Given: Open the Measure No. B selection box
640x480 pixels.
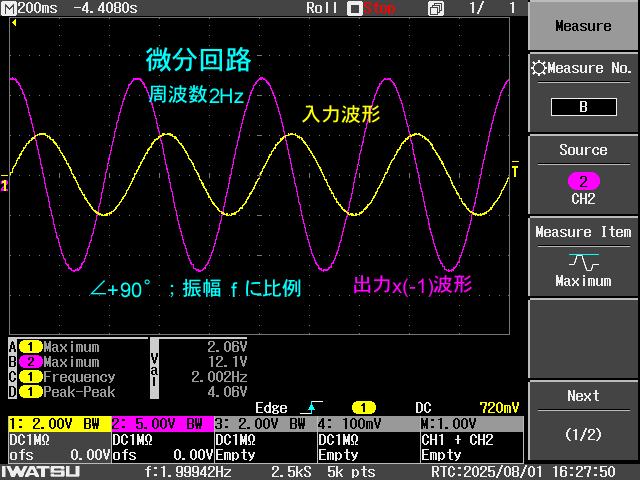Looking at the screenshot, I should [x=583, y=107].
